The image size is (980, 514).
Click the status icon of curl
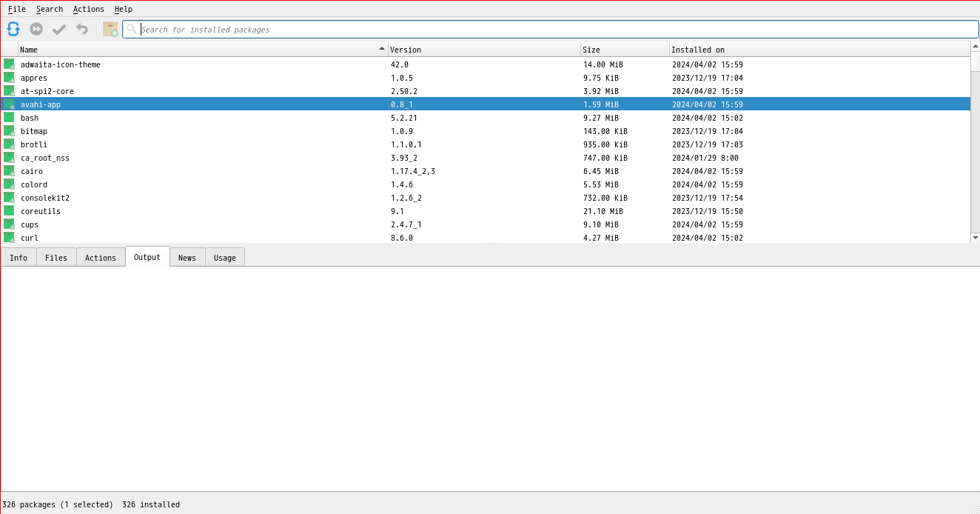point(9,237)
